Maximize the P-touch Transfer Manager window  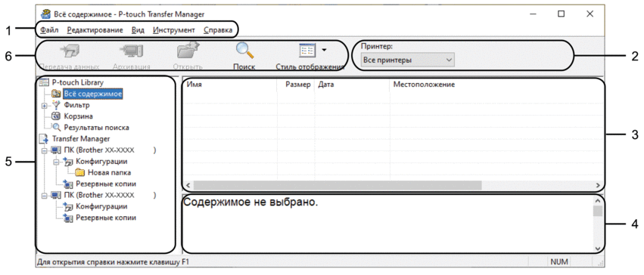(561, 14)
